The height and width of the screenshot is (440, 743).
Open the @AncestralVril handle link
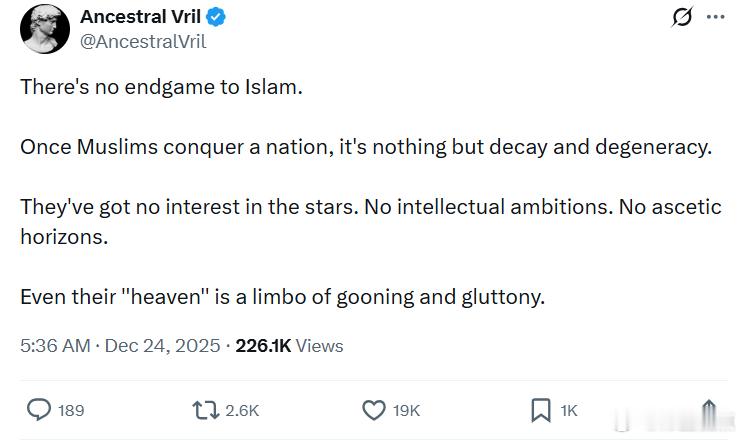click(x=143, y=41)
